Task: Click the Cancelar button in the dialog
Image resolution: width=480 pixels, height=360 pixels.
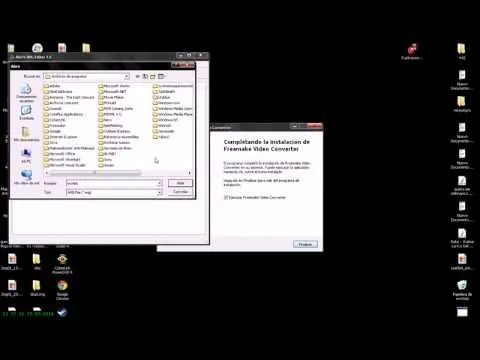Action: tap(180, 192)
